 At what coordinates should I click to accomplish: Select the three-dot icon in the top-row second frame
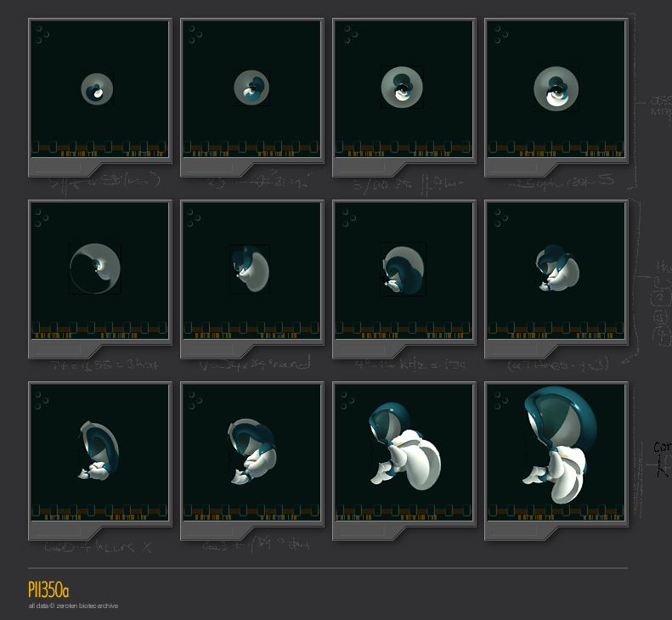(195, 34)
